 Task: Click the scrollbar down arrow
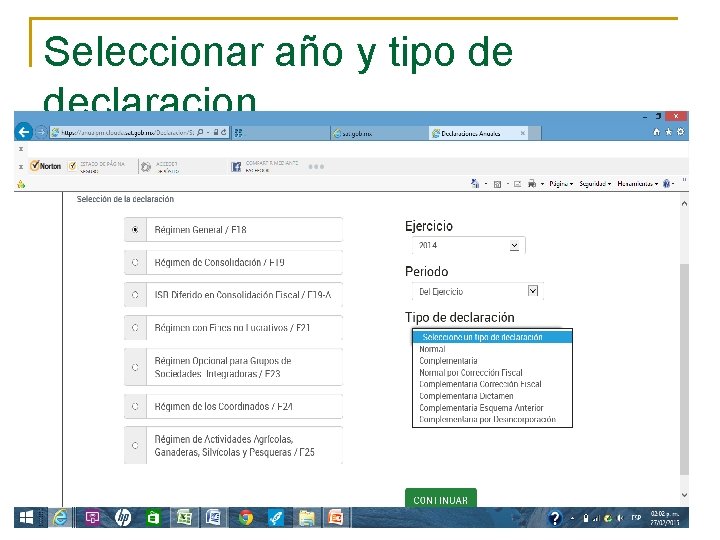(684, 495)
